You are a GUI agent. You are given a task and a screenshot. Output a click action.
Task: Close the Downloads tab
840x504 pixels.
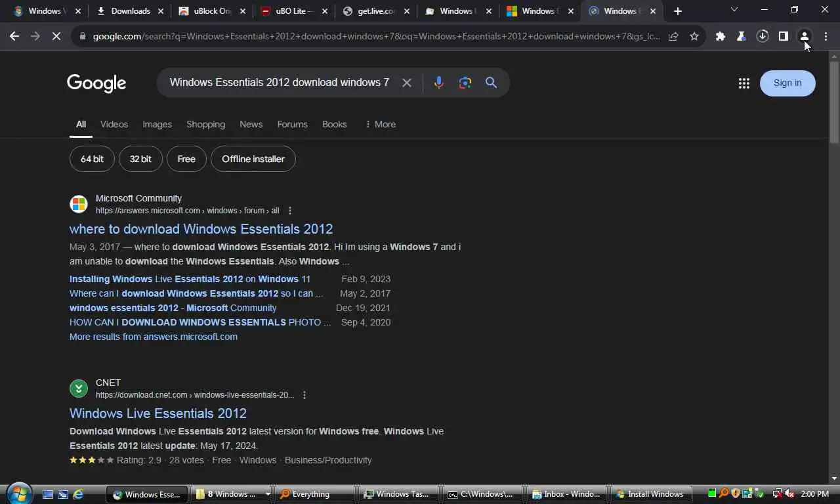pos(160,11)
